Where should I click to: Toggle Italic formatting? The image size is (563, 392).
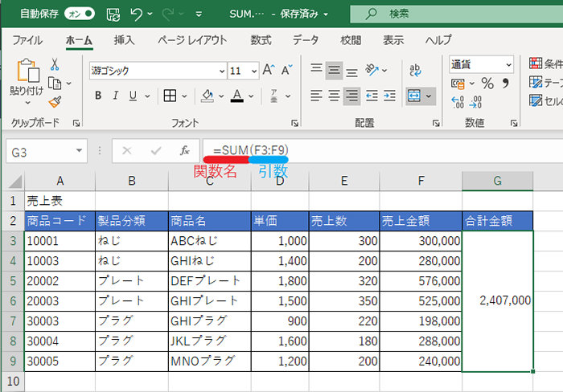[x=116, y=96]
